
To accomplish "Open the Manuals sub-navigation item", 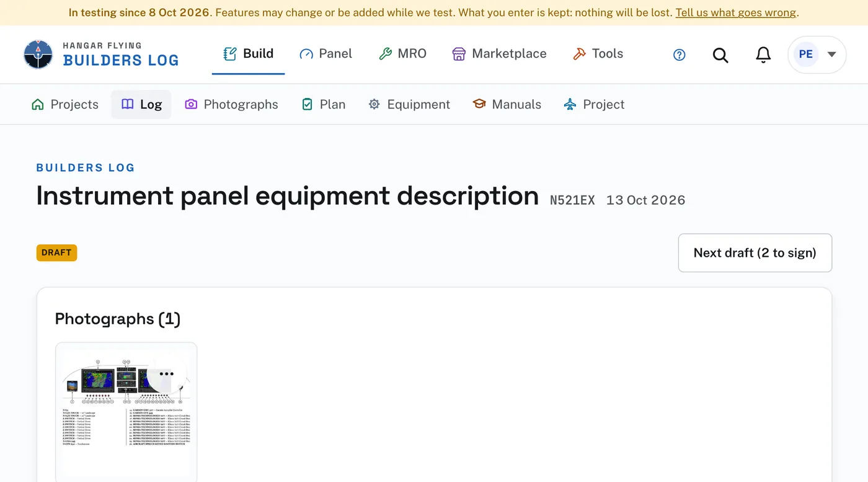I will [x=507, y=104].
